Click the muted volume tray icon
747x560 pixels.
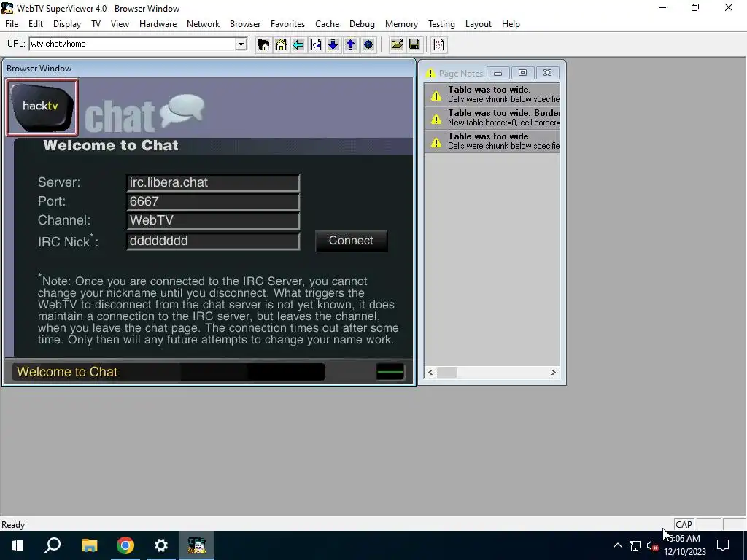pos(652,545)
